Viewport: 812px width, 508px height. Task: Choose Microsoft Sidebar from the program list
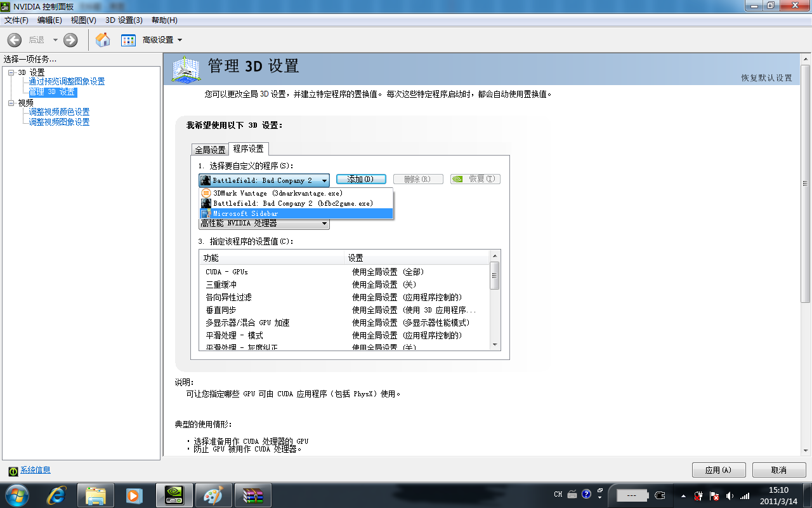pyautogui.click(x=296, y=213)
